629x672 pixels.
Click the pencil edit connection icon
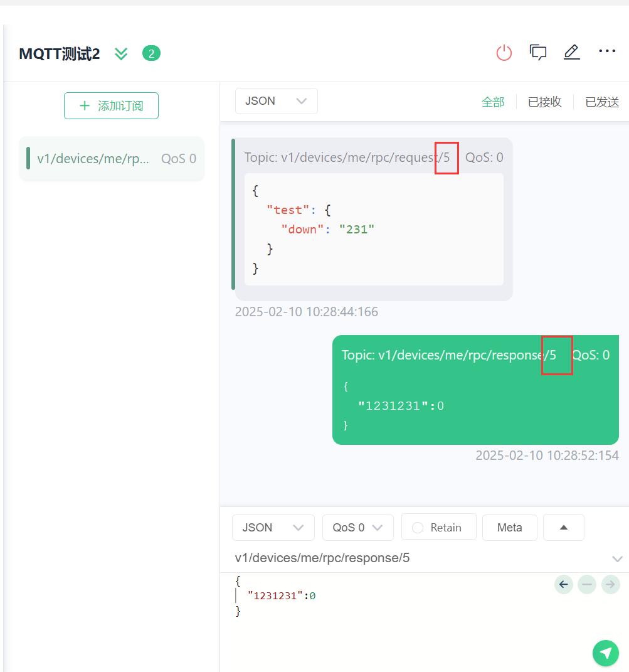pyautogui.click(x=571, y=53)
